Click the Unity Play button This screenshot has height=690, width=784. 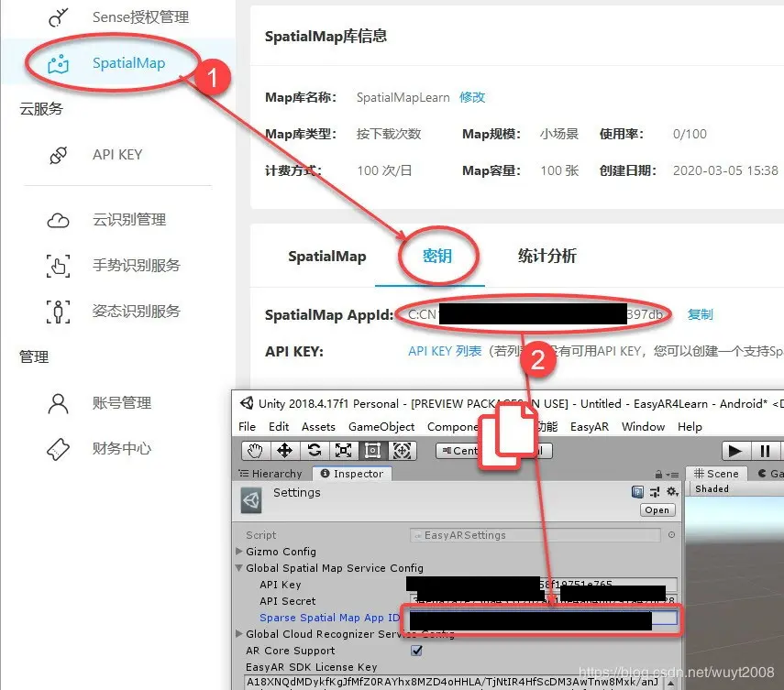(x=735, y=451)
